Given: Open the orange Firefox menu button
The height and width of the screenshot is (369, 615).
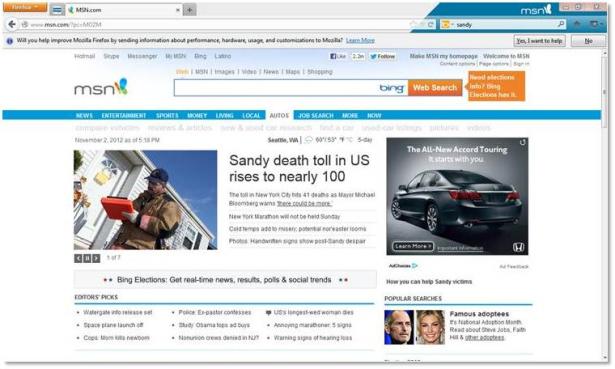Looking at the screenshot, I should 25,7.
